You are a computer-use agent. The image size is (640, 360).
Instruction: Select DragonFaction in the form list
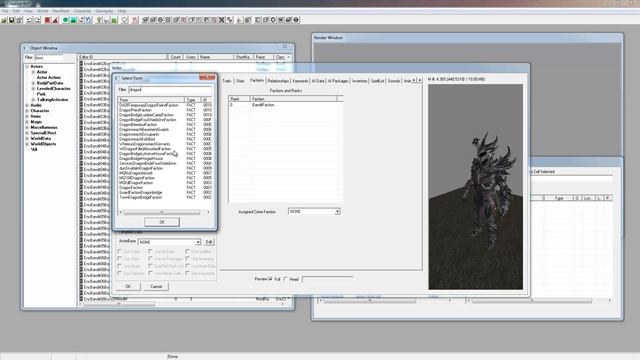coord(131,187)
